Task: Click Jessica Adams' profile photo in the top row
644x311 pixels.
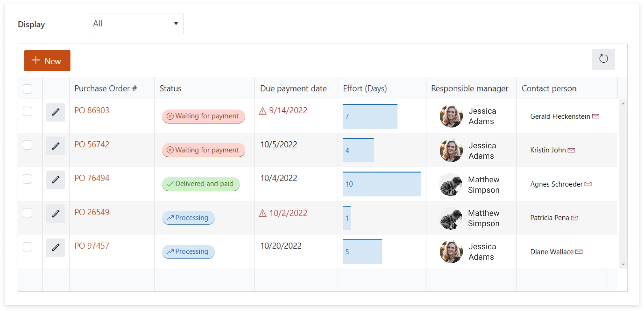Action: tap(451, 116)
